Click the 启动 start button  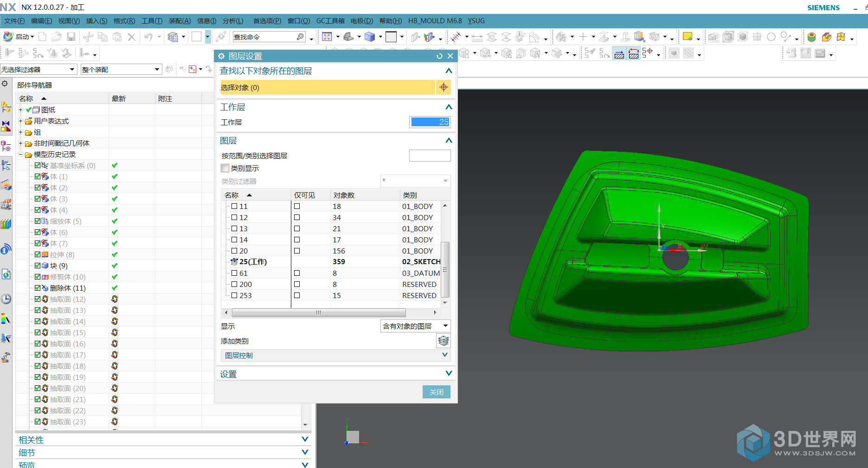pos(19,37)
